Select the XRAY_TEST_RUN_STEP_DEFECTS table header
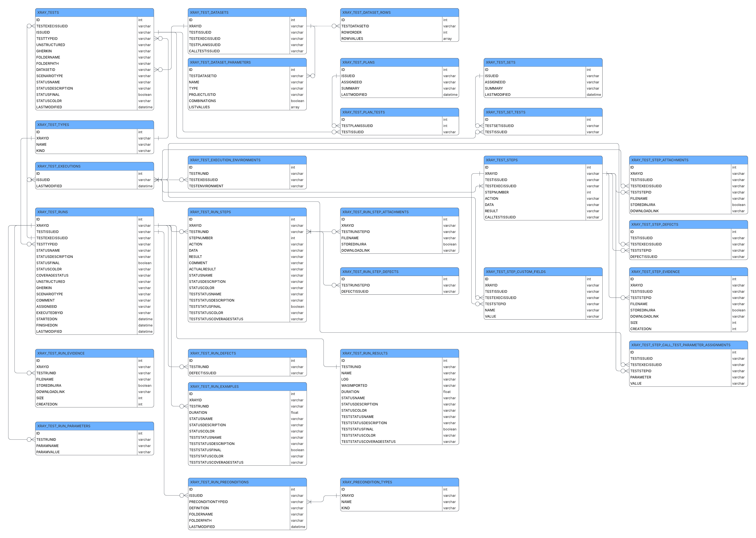 click(399, 272)
